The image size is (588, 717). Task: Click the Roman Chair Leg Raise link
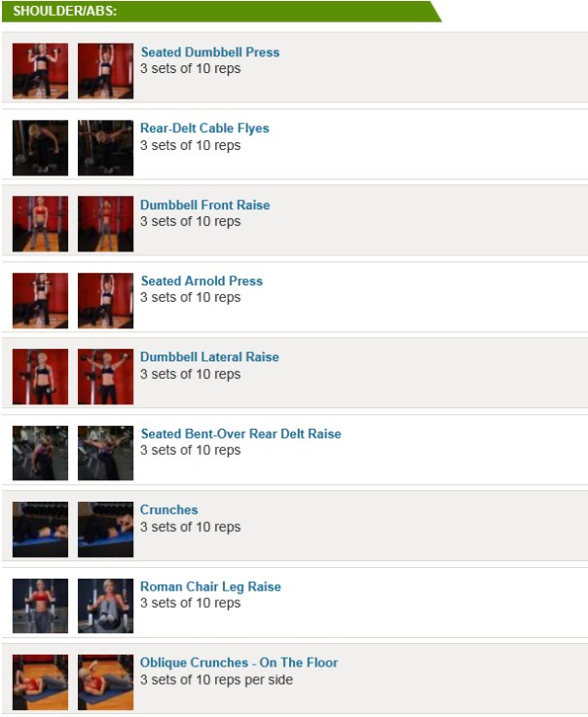[210, 586]
